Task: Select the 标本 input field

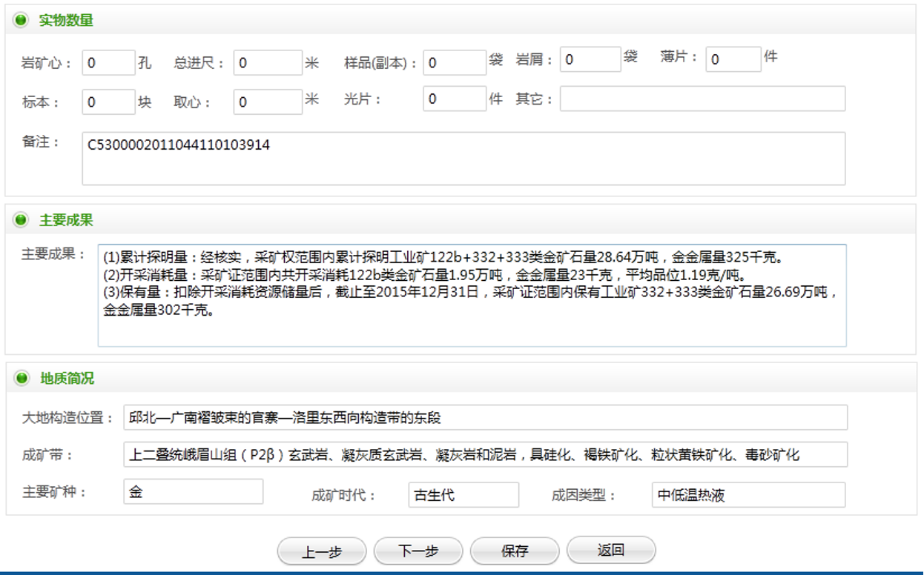Action: click(x=108, y=102)
